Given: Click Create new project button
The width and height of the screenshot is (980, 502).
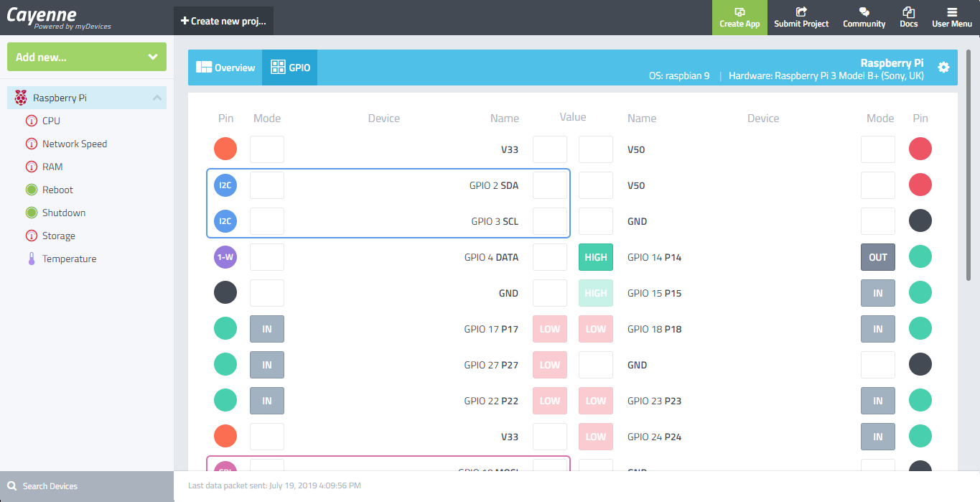Looking at the screenshot, I should tap(223, 21).
